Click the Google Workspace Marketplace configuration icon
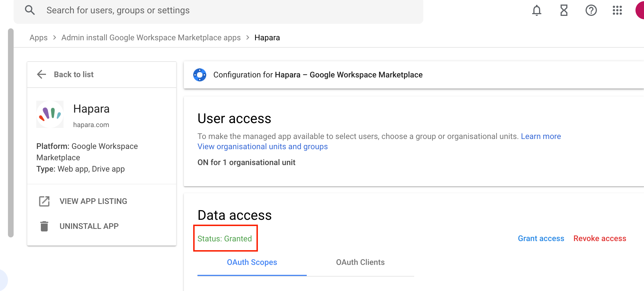This screenshot has width=644, height=291. point(200,75)
